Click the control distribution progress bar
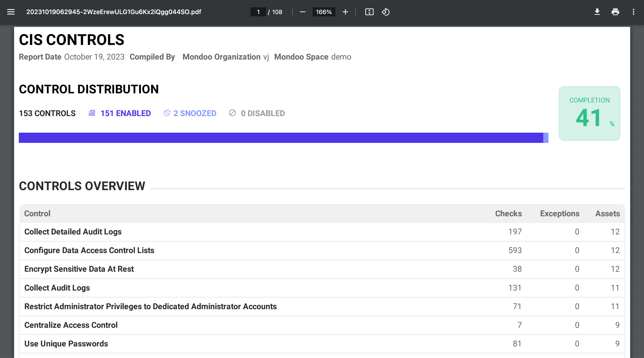Viewport: 644px width, 358px height. (283, 137)
